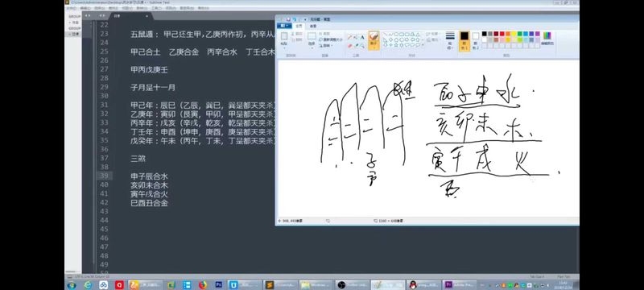Click the Resize button in Image group
Viewport: 644px width, 290px height.
pyautogui.click(x=331, y=39)
